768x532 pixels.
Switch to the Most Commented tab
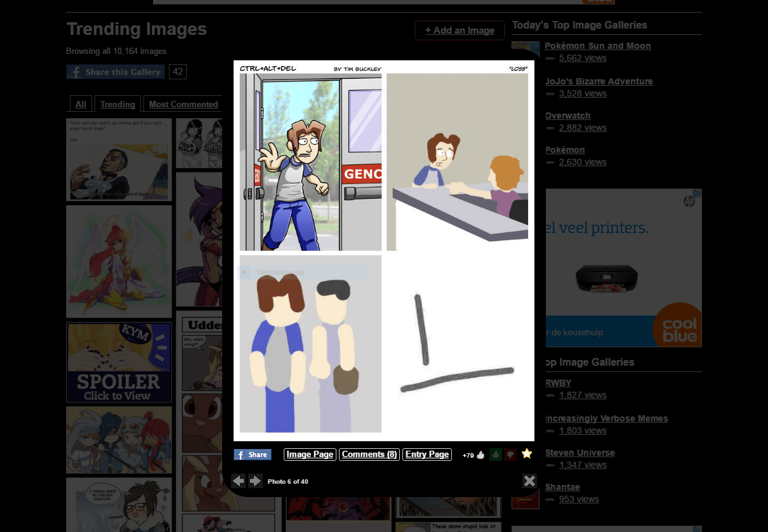183,104
